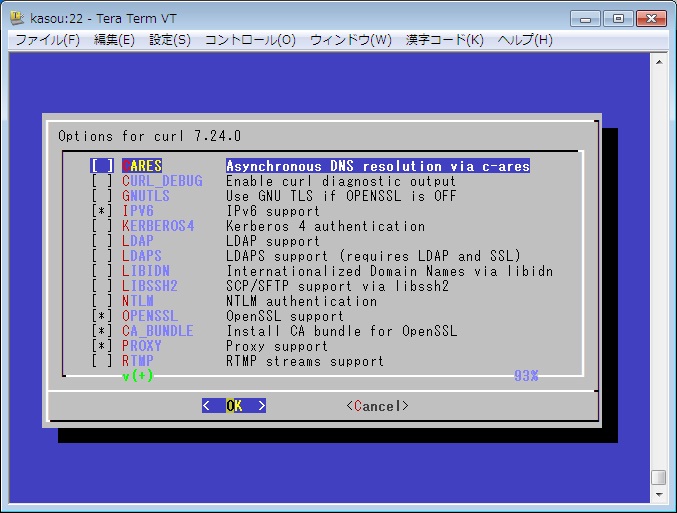Open the 編集(E) menu
Image resolution: width=677 pixels, height=513 pixels.
pos(114,40)
